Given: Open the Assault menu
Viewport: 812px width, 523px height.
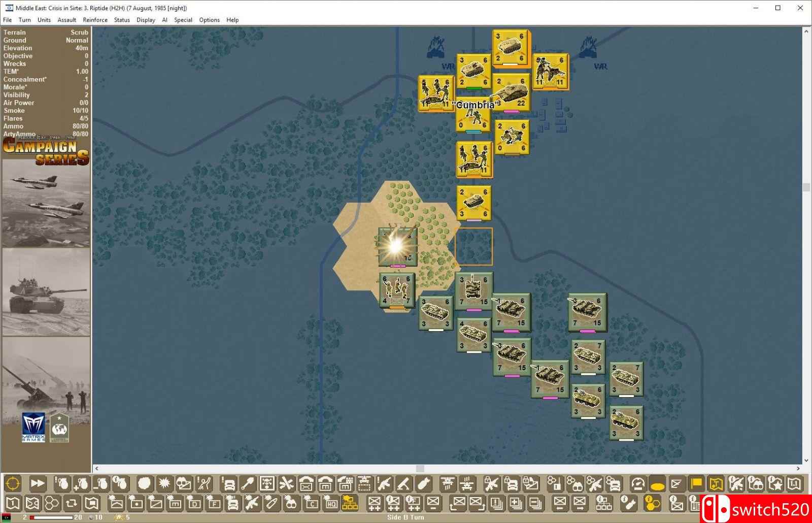Looking at the screenshot, I should coord(66,20).
